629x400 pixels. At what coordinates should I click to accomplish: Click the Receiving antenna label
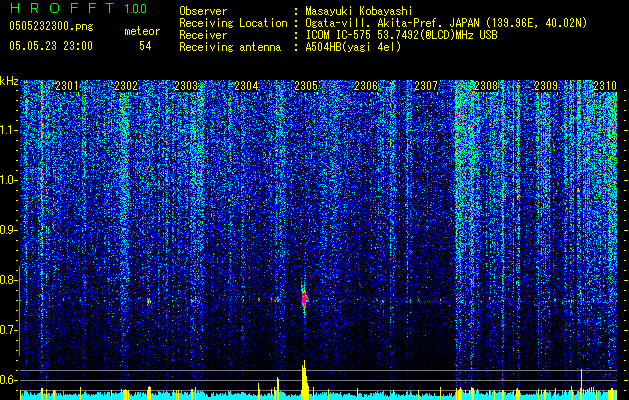point(230,47)
